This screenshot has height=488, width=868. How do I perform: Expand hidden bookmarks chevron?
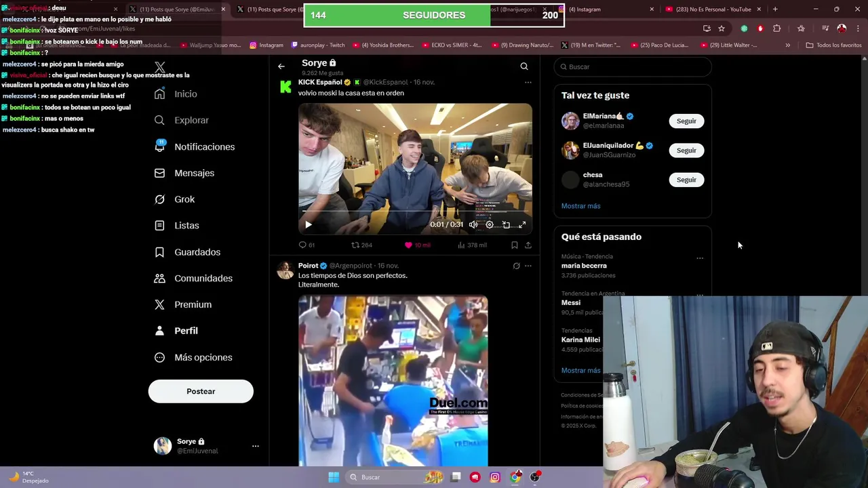787,45
